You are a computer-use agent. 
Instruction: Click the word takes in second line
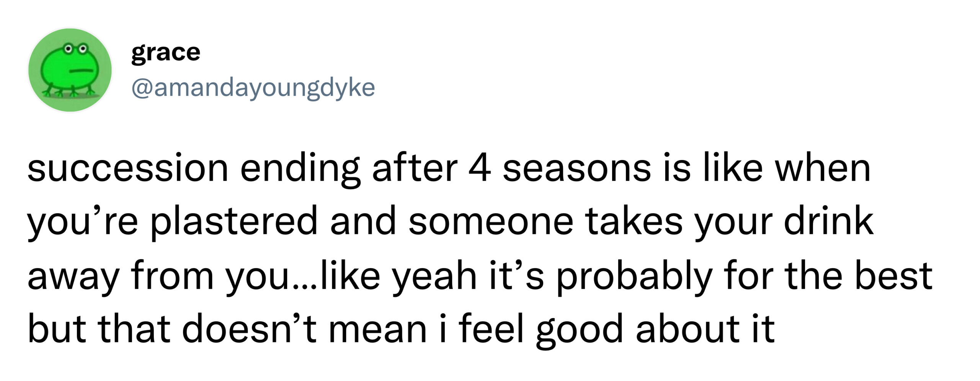pos(634,221)
